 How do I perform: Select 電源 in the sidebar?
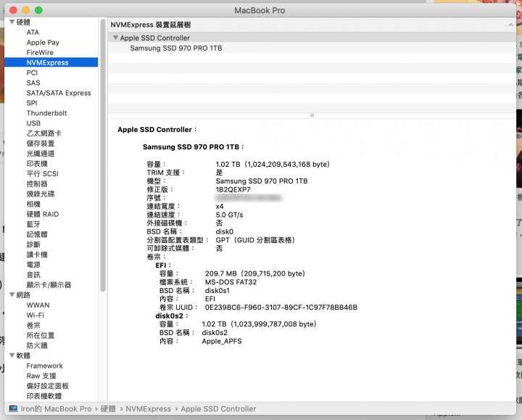[33, 265]
